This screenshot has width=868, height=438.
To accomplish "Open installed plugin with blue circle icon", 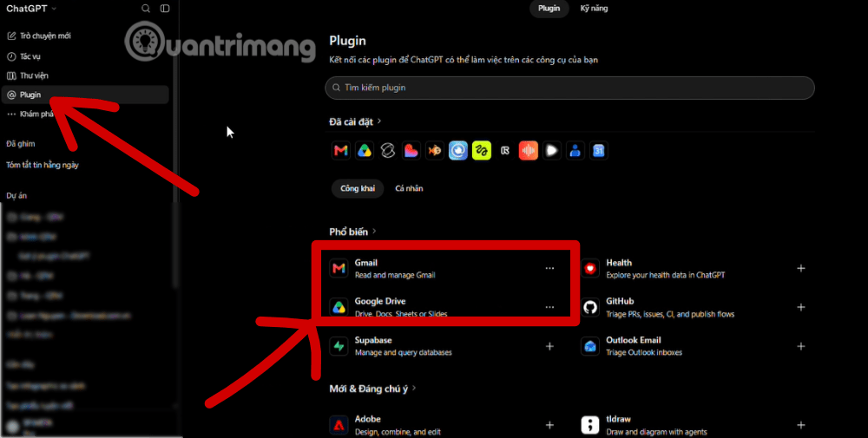I will 457,150.
